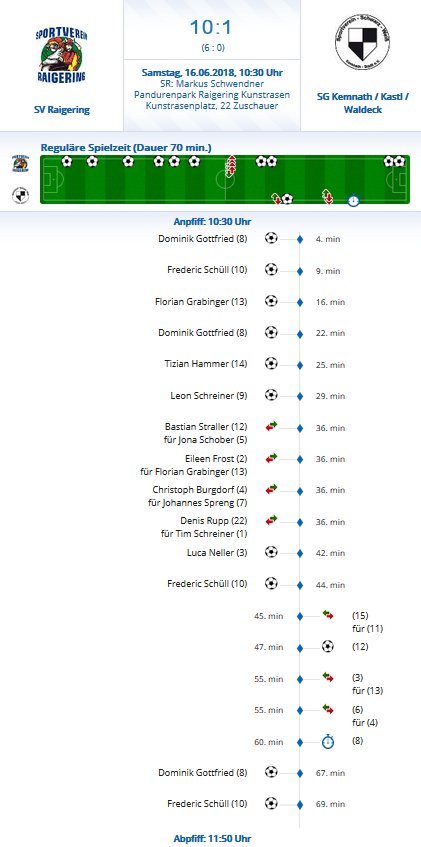Click the stopwatch marker on pitch timeline
This screenshot has width=421, height=847.
(x=353, y=200)
